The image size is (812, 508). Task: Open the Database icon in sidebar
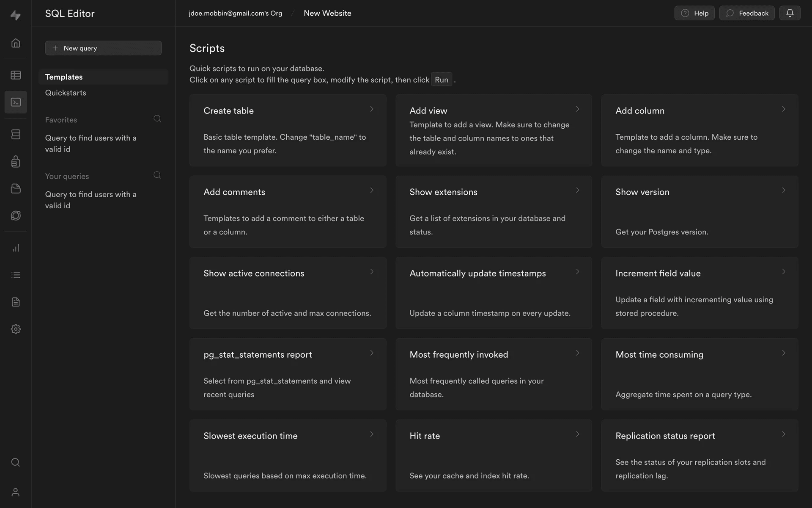click(16, 134)
